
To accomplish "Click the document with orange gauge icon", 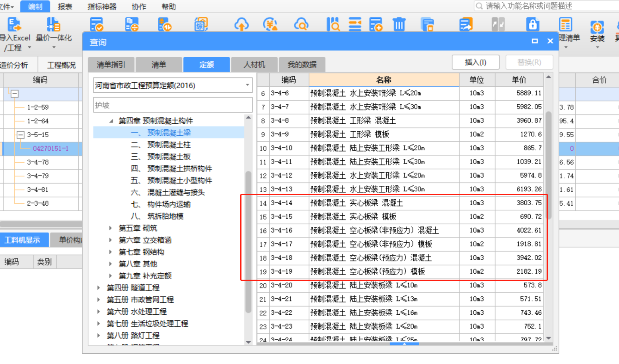I will [x=165, y=25].
